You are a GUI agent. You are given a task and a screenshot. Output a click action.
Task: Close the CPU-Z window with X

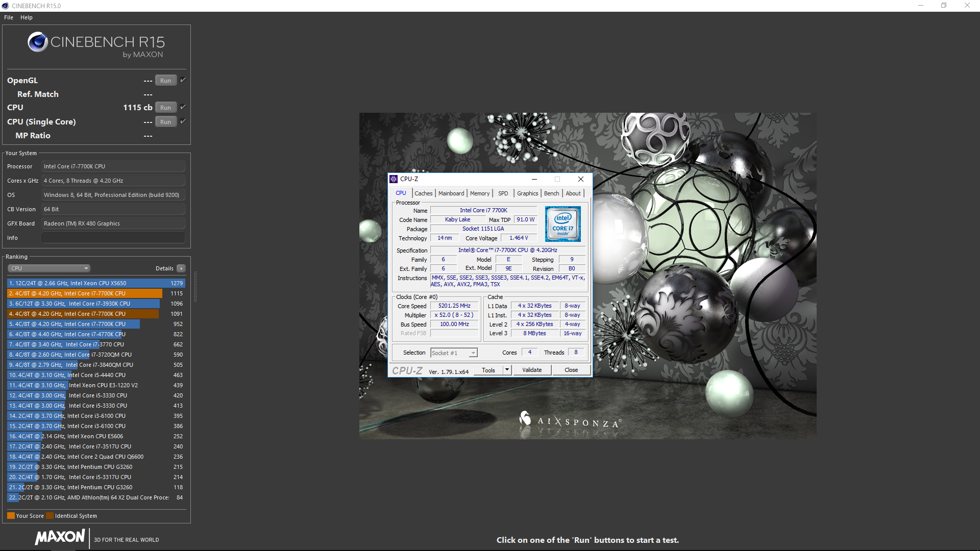(580, 179)
